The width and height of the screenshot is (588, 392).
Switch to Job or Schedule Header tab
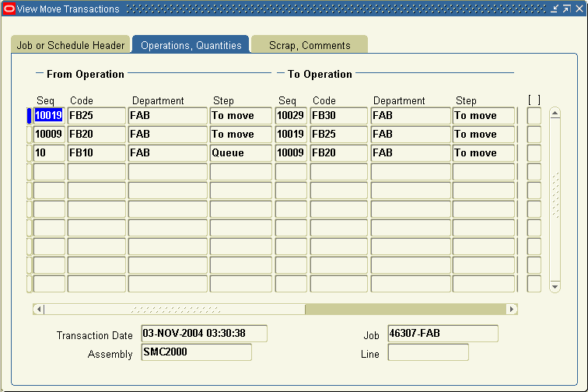coord(71,44)
